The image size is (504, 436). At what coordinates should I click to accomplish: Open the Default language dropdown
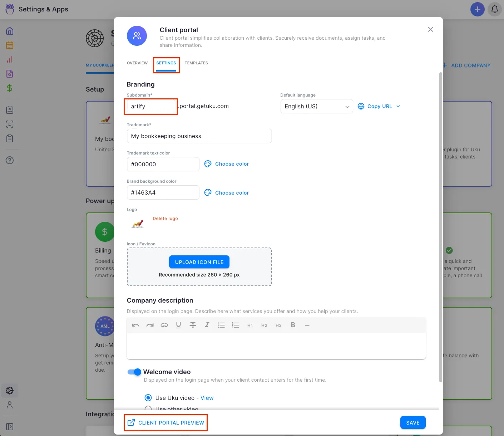(316, 106)
